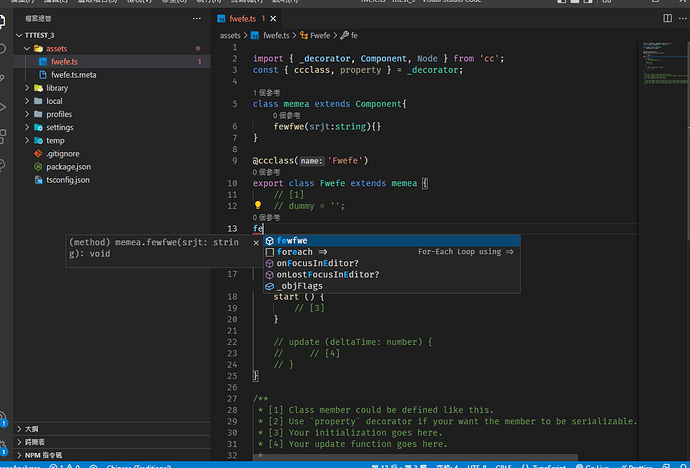Viewport: 690px width, 468px height.
Task: Expand the settings folder
Action: pyautogui.click(x=59, y=127)
